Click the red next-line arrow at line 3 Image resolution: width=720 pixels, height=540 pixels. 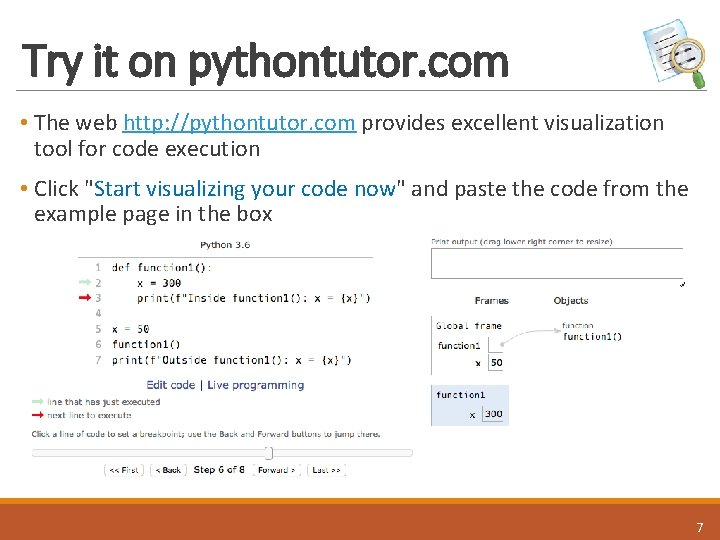pyautogui.click(x=85, y=298)
